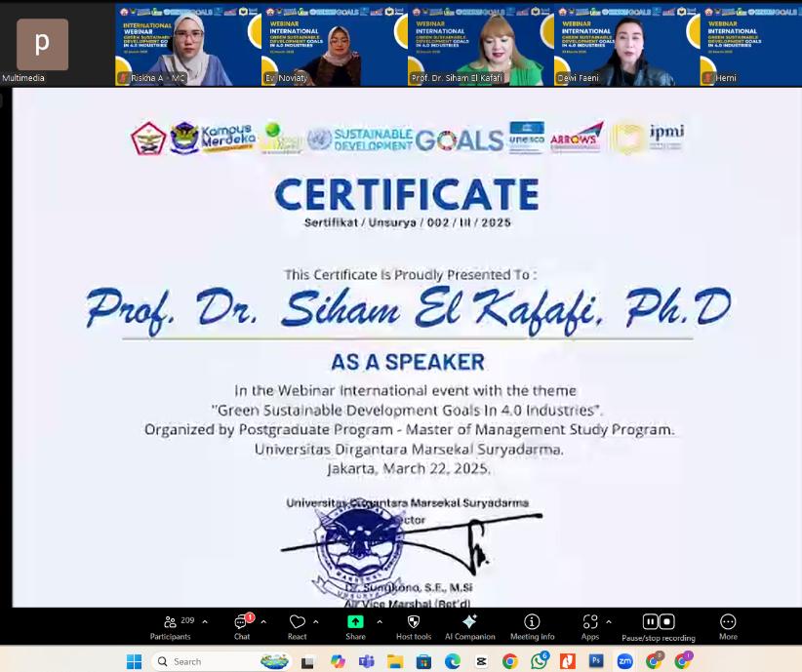Pause the meeting recording
This screenshot has height=672, width=802.
(650, 621)
